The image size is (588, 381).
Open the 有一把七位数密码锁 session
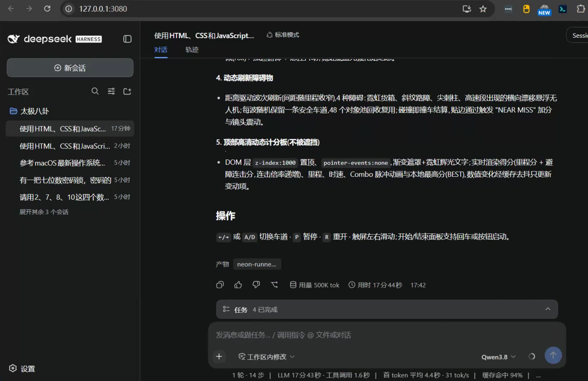pyautogui.click(x=70, y=180)
